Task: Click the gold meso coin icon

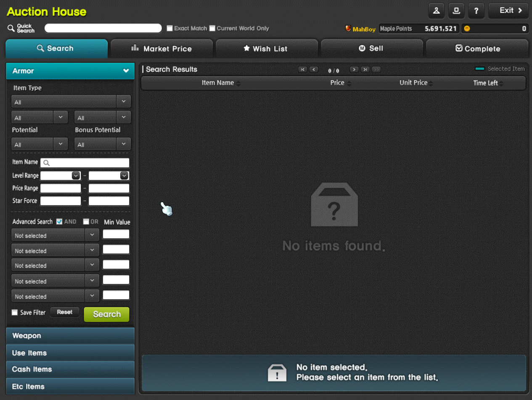Action: 467,29
